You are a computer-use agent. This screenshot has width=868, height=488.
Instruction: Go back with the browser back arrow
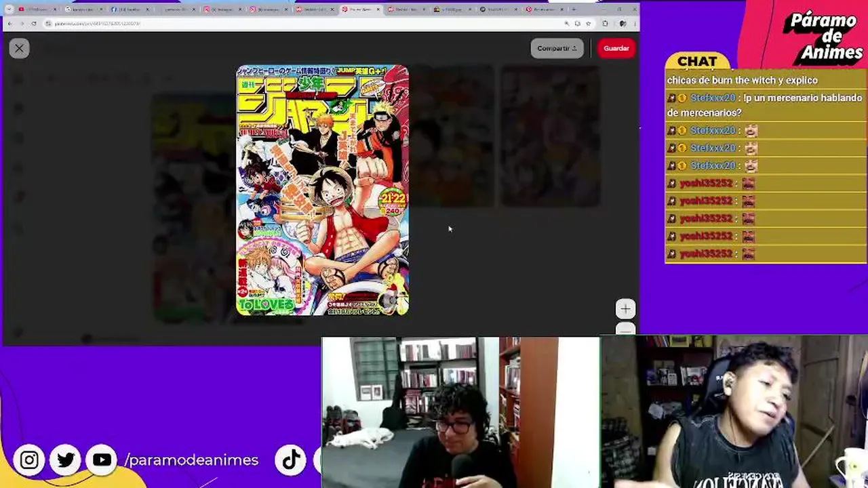pos(9,24)
